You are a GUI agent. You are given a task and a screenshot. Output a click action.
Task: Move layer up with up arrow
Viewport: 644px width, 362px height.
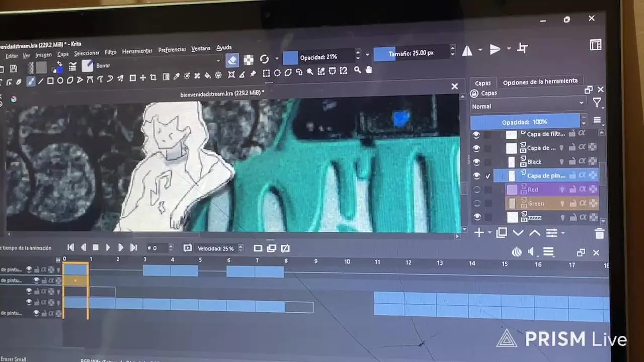click(535, 233)
